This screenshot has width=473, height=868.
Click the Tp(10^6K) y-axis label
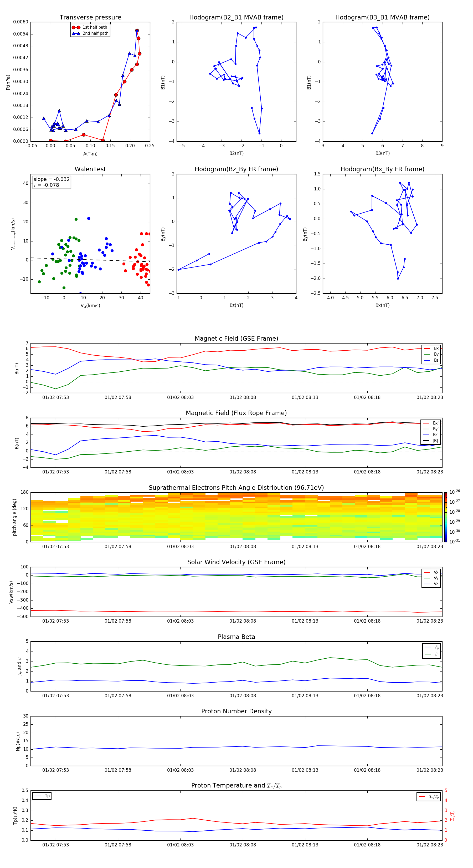click(15, 816)
